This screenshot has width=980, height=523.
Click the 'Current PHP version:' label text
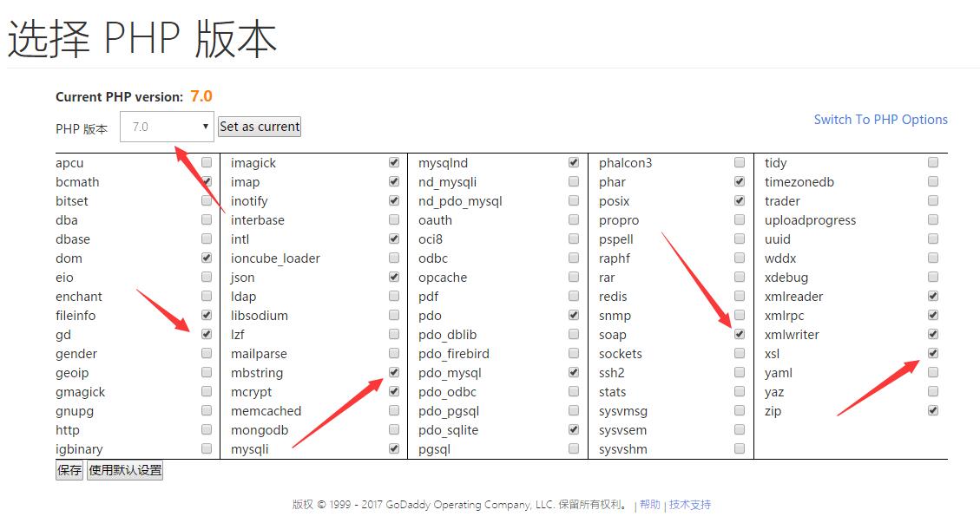pos(120,97)
